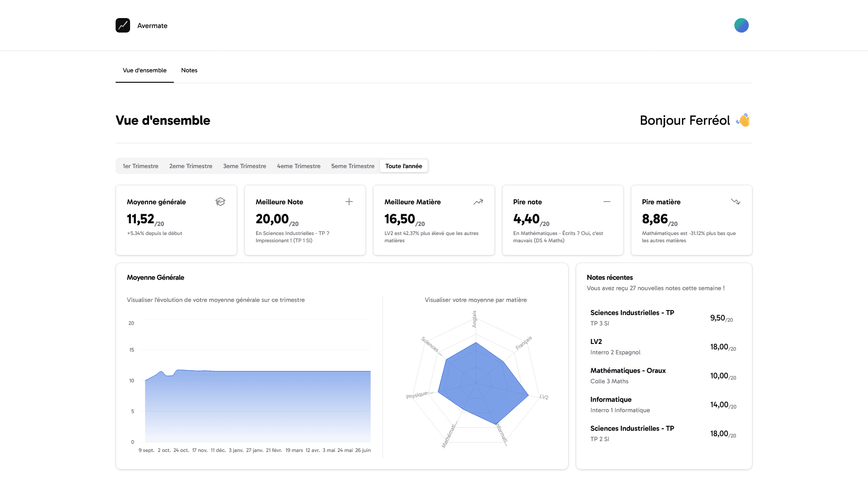Click the graduation cap icon on Moyenne générale
The width and height of the screenshot is (868, 499).
point(220,202)
